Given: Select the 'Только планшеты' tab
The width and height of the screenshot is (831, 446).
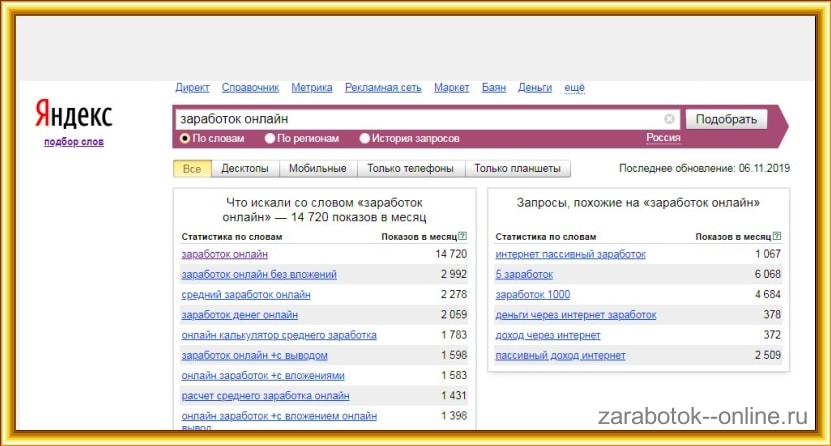Looking at the screenshot, I should pyautogui.click(x=517, y=169).
